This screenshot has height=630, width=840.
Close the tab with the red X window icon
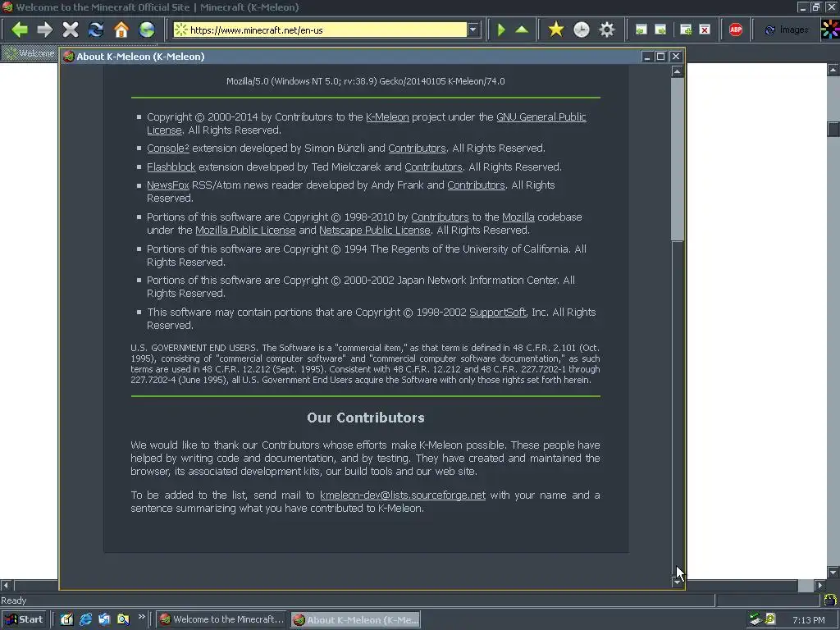tap(705, 30)
